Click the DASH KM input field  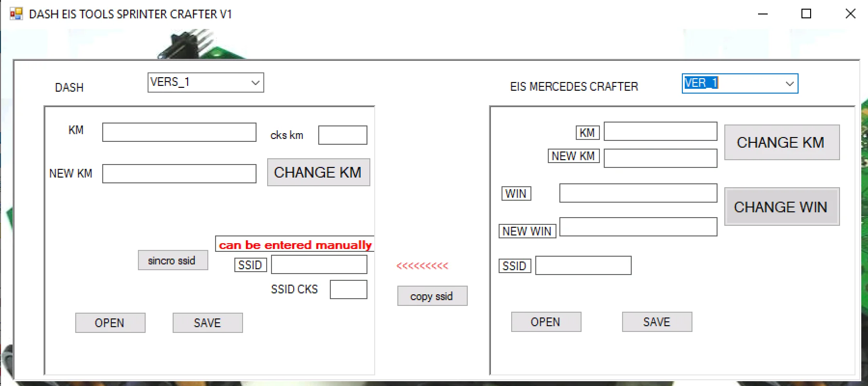179,132
